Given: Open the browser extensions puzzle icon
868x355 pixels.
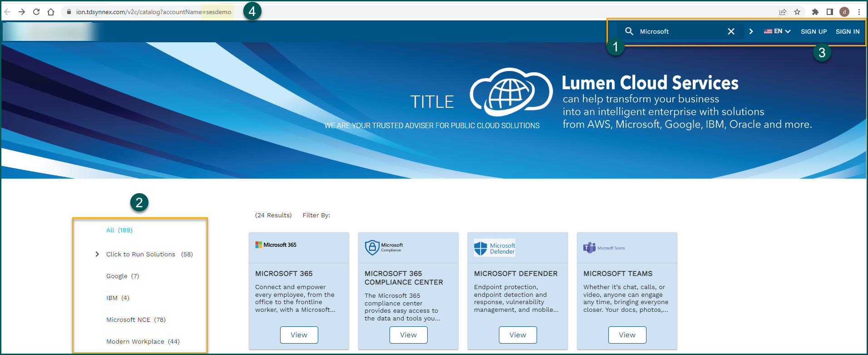Looking at the screenshot, I should (815, 12).
